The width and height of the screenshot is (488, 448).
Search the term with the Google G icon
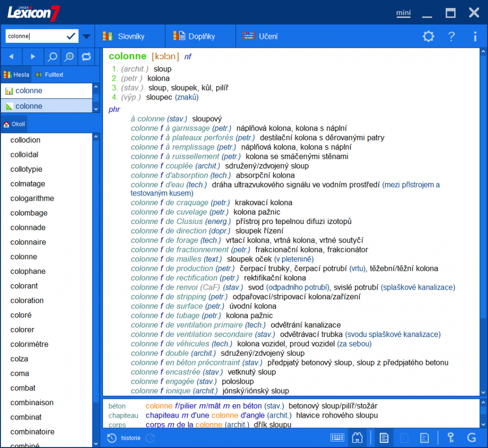(471, 438)
